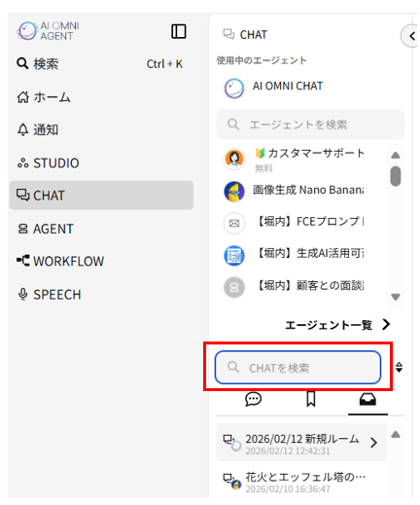Click the magnifier in エージェントを検索 field
Viewport: 420px width, 505px height.
pos(233,124)
